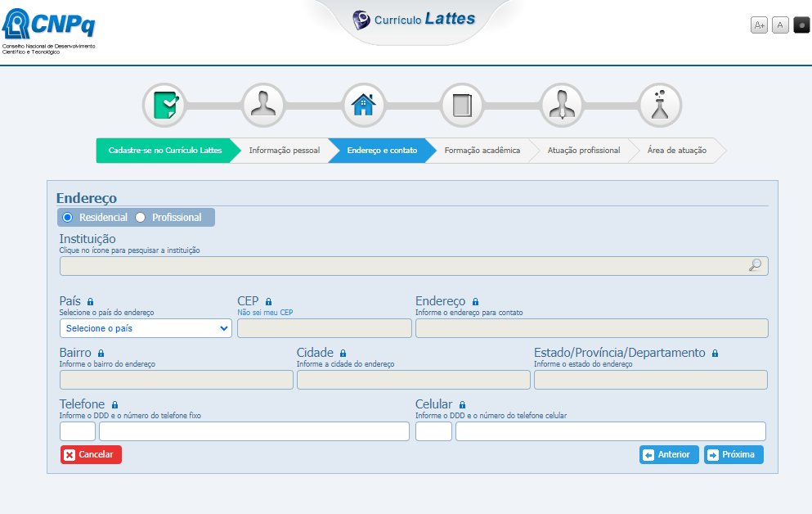Image resolution: width=812 pixels, height=514 pixels.
Task: Click the 'Não sei meu CEP' link
Action: pos(265,313)
